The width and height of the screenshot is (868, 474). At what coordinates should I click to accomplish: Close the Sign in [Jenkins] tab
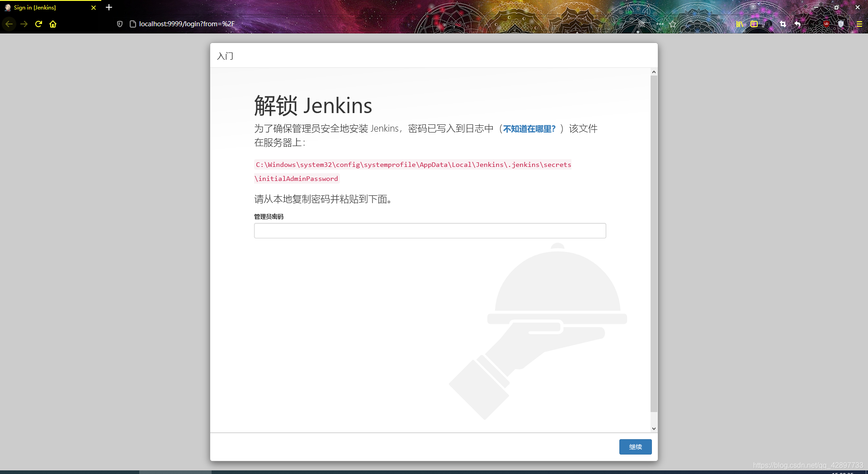[94, 8]
